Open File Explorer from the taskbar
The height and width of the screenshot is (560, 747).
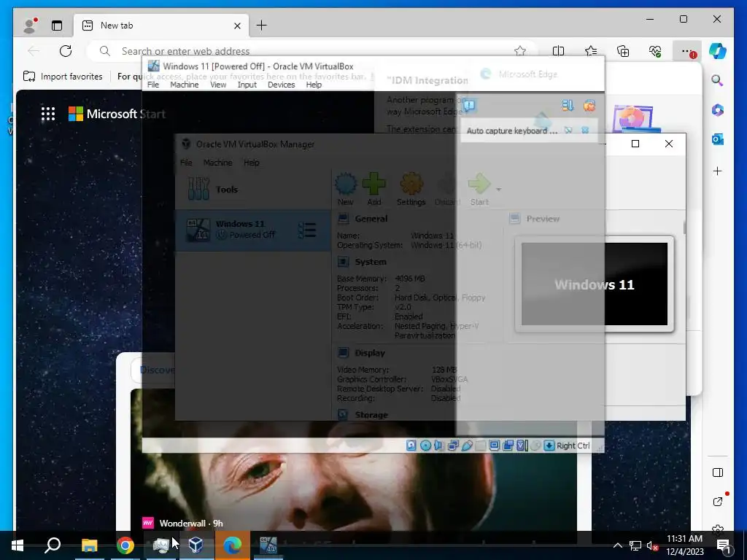point(89,545)
